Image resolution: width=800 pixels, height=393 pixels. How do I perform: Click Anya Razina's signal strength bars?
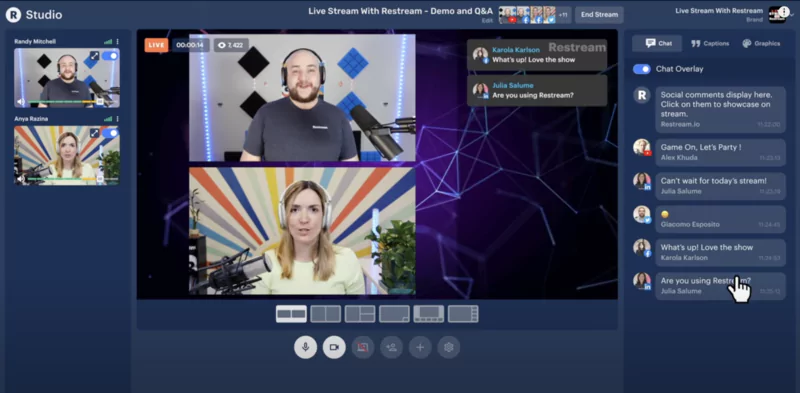pos(108,119)
